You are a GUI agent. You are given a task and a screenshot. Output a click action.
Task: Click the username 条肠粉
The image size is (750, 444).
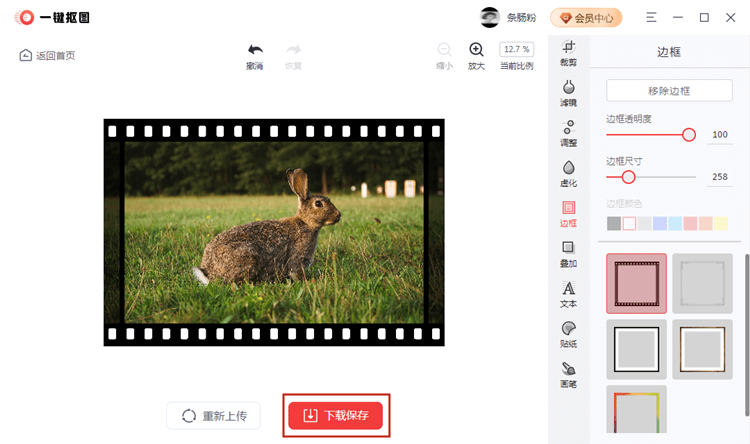(522, 18)
